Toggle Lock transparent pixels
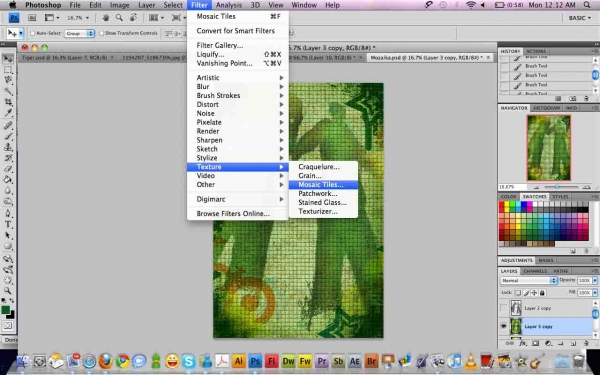Screen dimensions: 600x375 [x=518, y=293]
